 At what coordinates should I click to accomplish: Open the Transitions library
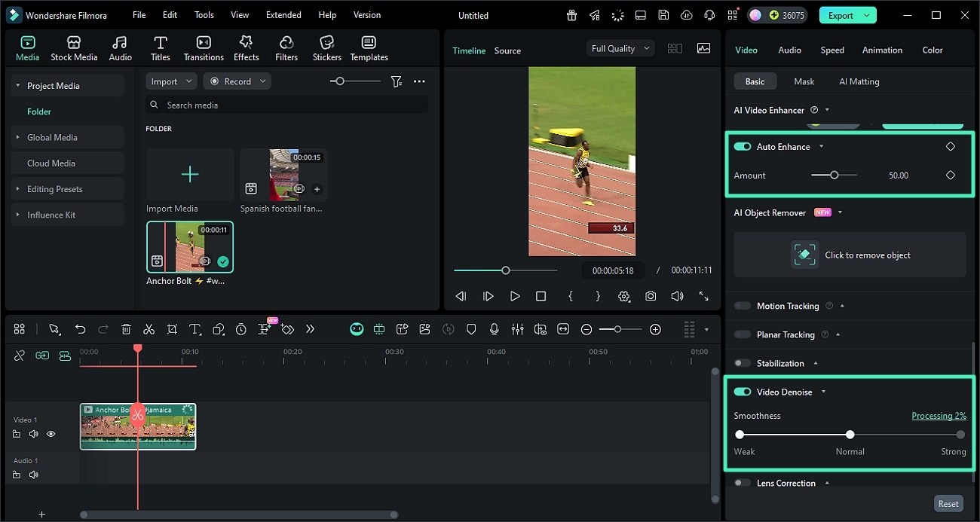204,48
